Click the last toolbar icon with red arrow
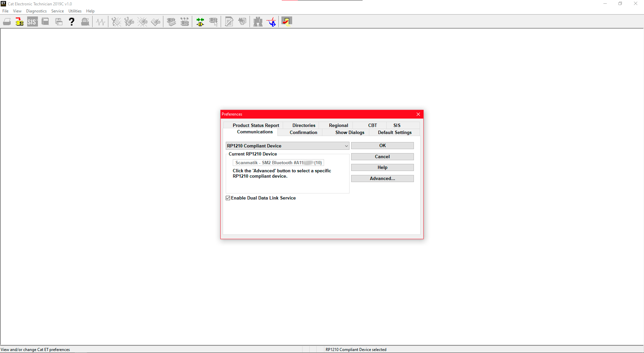Image resolution: width=644 pixels, height=353 pixels. [x=287, y=22]
